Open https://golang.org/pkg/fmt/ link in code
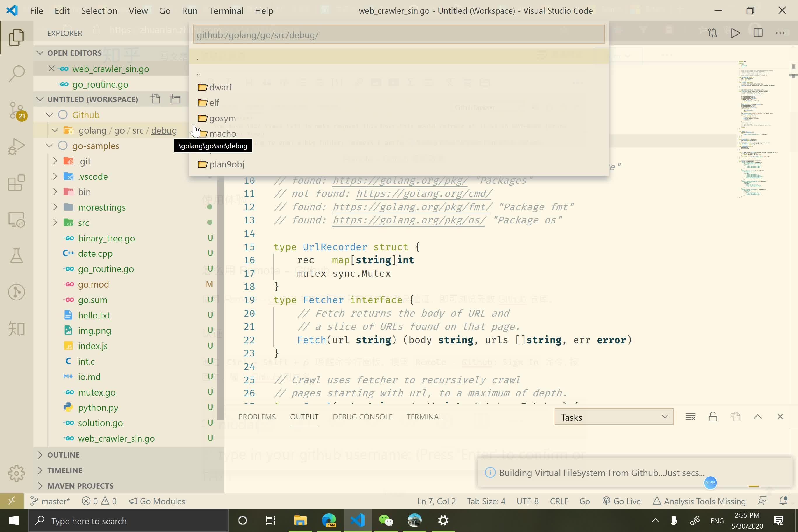 (412, 206)
